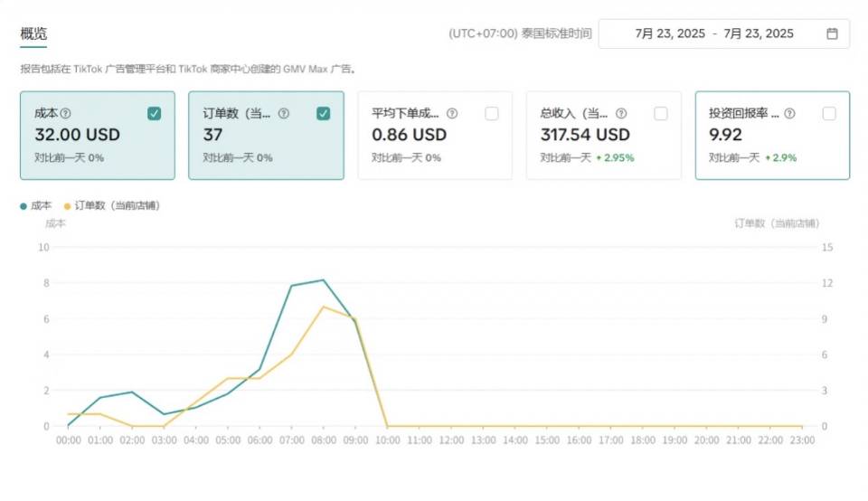Click the 32.00 USD cost value
The width and height of the screenshot is (868, 501).
coord(78,135)
